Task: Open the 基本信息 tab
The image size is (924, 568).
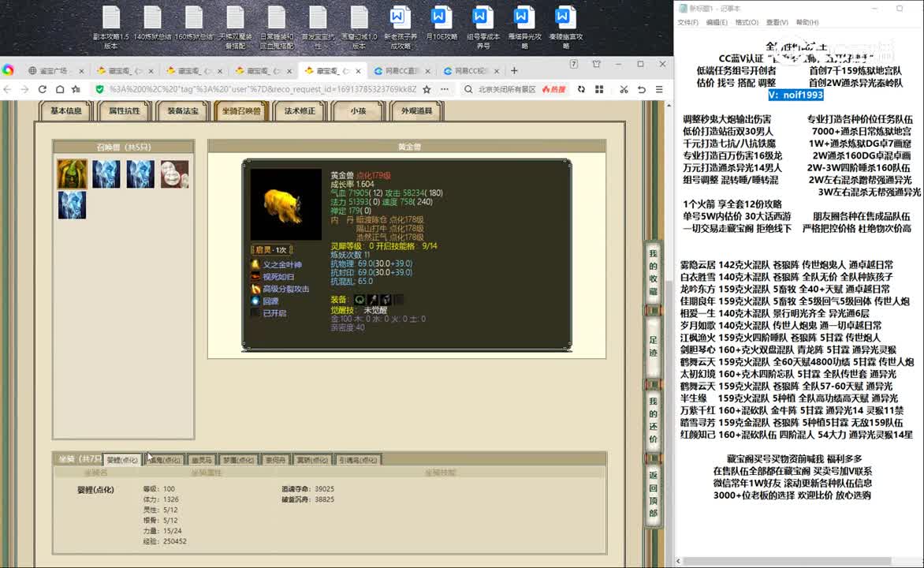Action: click(66, 111)
